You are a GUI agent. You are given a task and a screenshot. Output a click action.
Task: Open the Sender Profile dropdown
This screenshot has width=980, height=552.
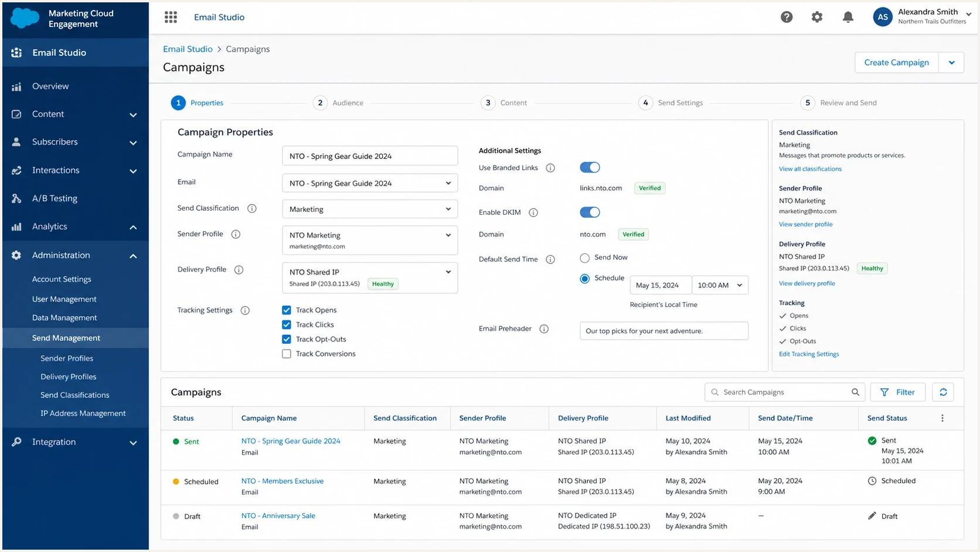point(370,240)
